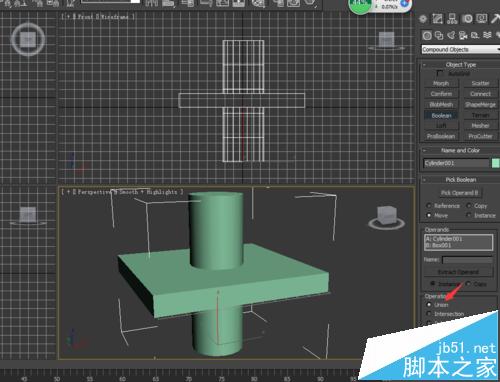
Task: Open the Compound Objects category dropdown
Action: point(461,49)
